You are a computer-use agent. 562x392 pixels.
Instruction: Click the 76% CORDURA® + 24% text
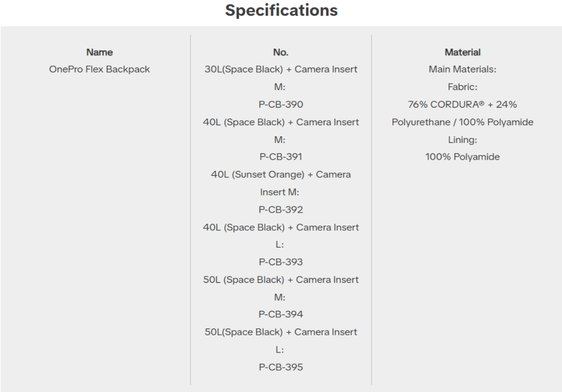coord(463,104)
